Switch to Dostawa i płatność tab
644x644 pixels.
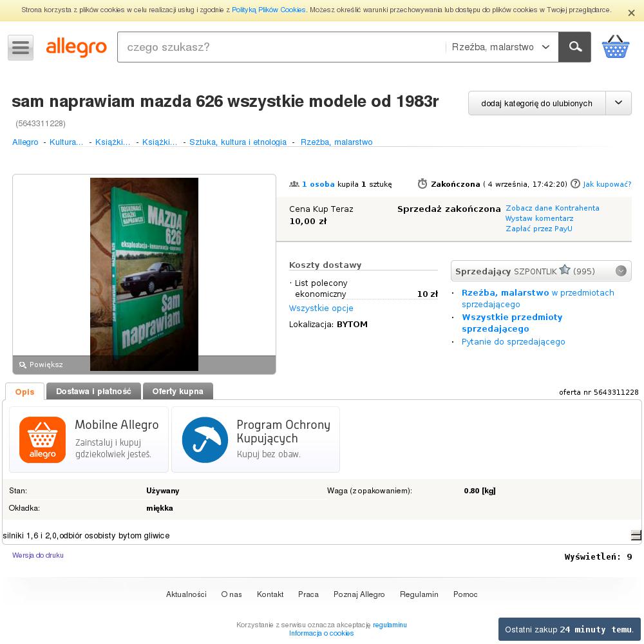click(x=93, y=392)
